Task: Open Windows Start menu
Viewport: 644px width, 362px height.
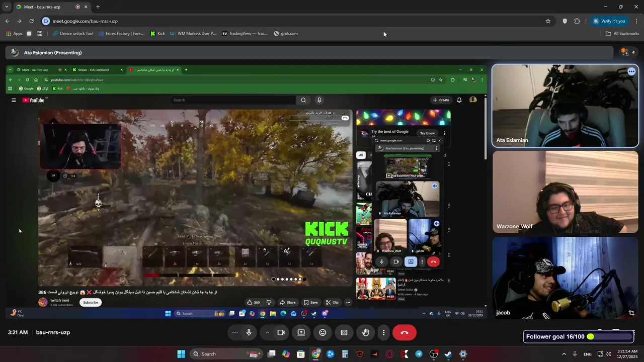Action: point(181,354)
